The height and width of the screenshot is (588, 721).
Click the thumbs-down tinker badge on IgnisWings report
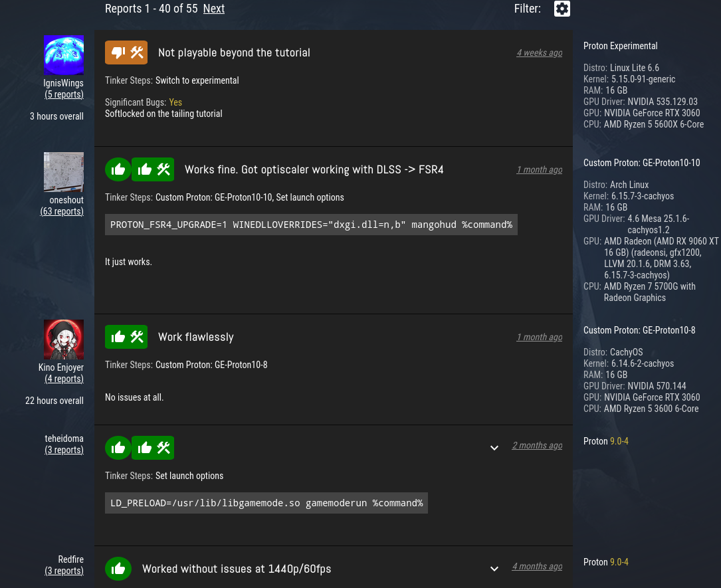(126, 52)
